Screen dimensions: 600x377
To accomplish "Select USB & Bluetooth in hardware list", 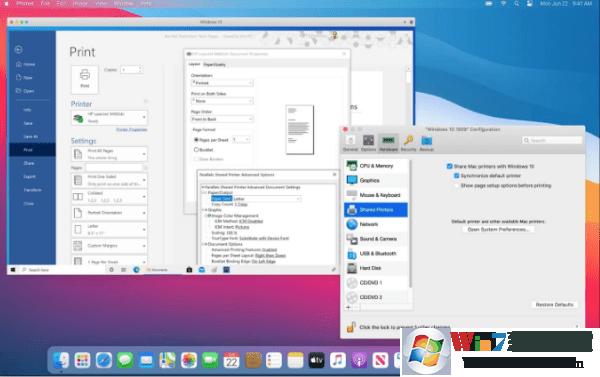I will point(376,253).
